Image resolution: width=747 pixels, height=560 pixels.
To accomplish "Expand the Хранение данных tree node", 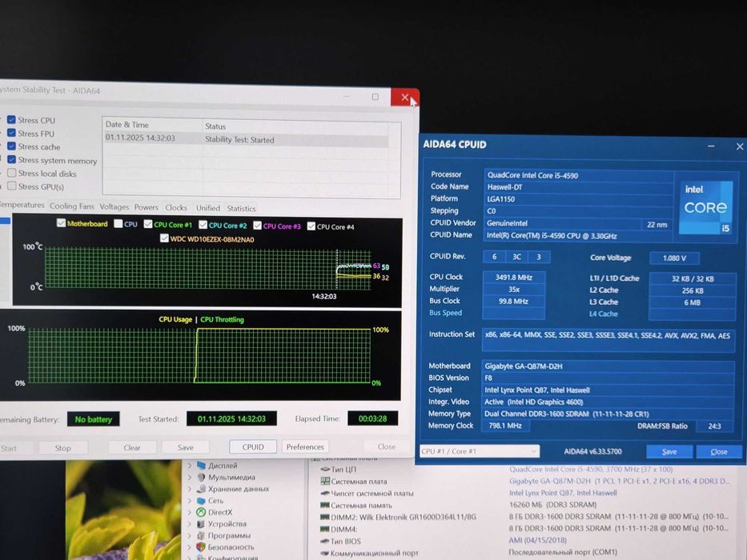I will [x=190, y=489].
